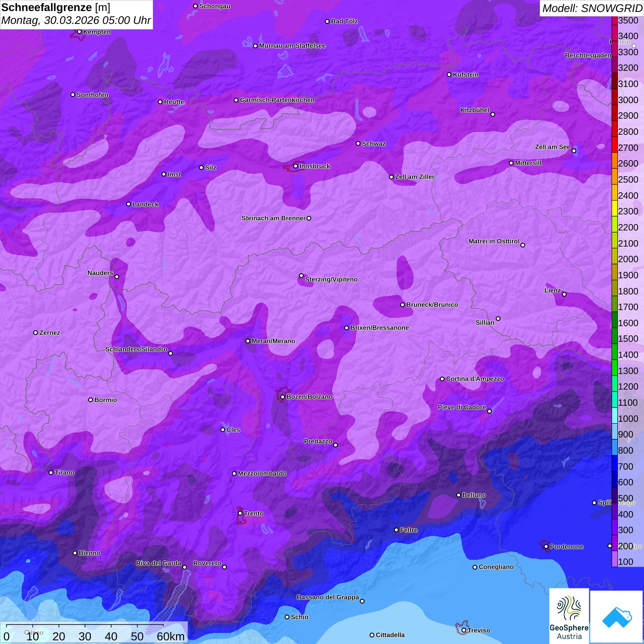The image size is (644, 644).
Task: Click the Tirano label
Action: 64,472
